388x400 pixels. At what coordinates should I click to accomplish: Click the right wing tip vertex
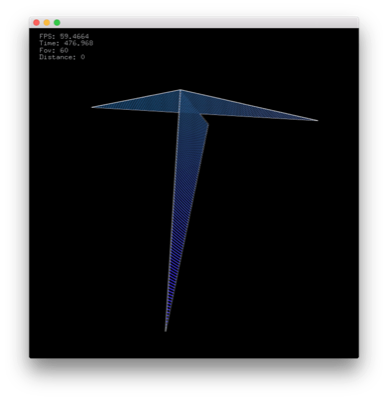317,120
